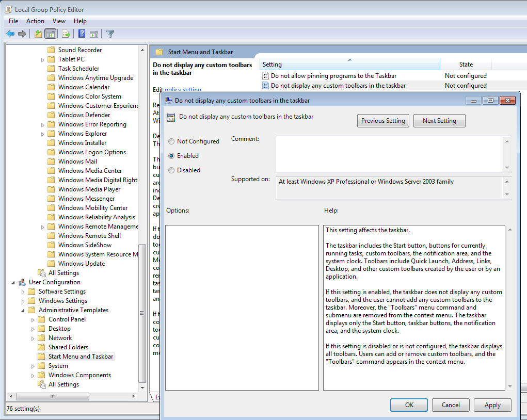Open the Action menu

point(35,21)
